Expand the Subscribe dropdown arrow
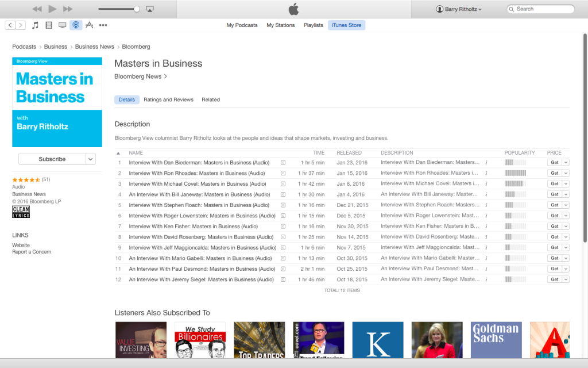 pos(90,159)
